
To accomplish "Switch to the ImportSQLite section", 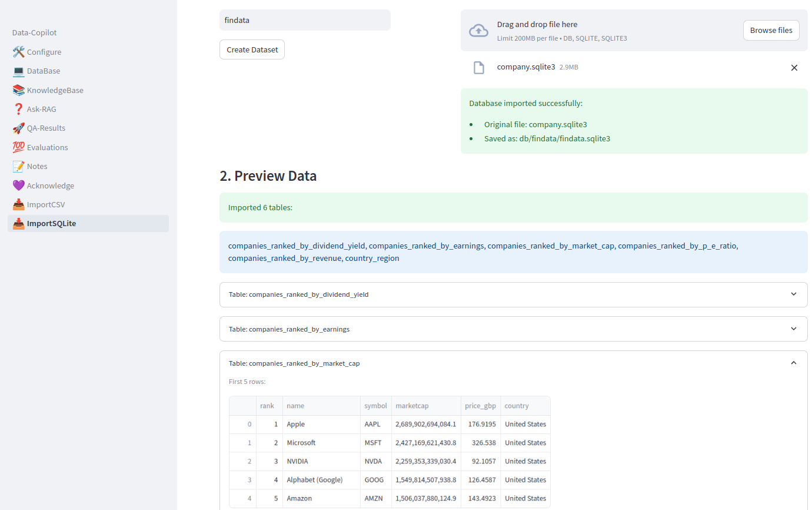I will coord(51,223).
